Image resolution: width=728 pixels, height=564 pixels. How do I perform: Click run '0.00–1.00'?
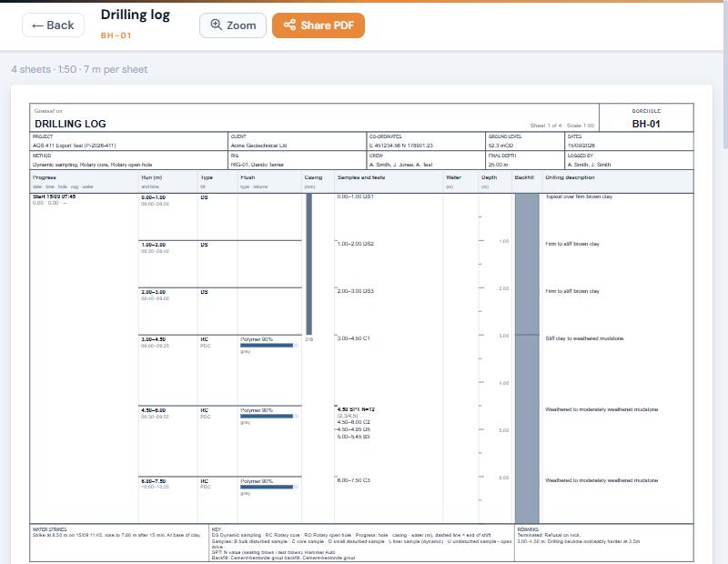[153, 197]
